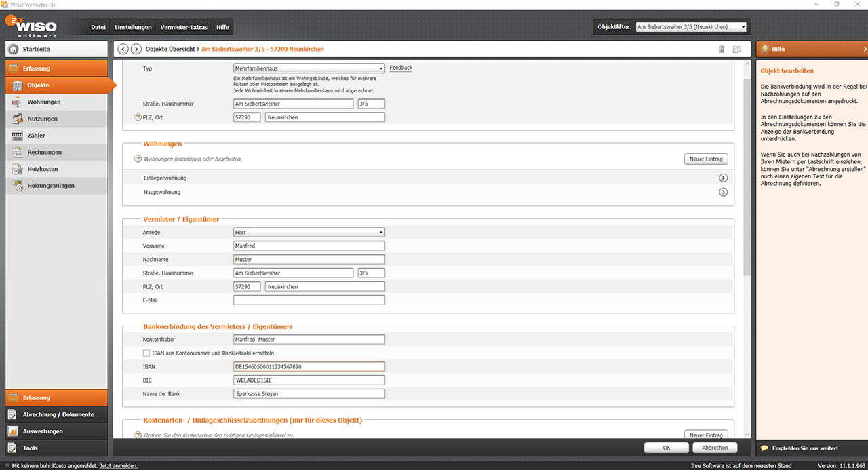Open Wohnungen icon in sidebar
The image size is (868, 470).
[x=17, y=102]
